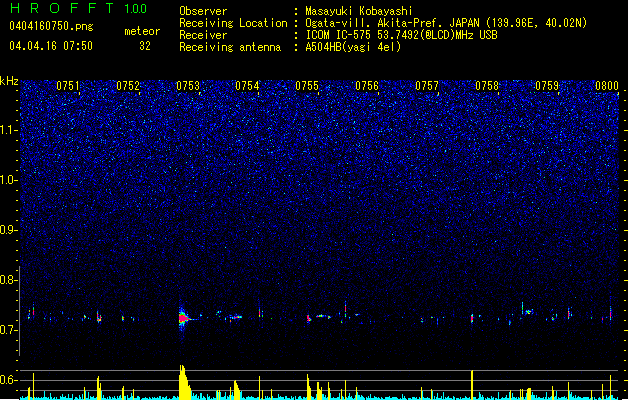The width and height of the screenshot is (629, 400).
Task: Click the 1.1 kHz axis label
Action: (9, 130)
